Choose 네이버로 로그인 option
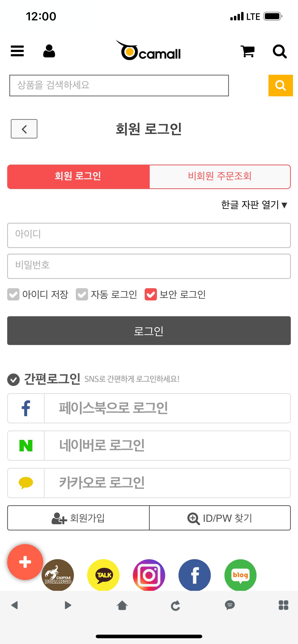This screenshot has width=298, height=644. pyautogui.click(x=149, y=445)
